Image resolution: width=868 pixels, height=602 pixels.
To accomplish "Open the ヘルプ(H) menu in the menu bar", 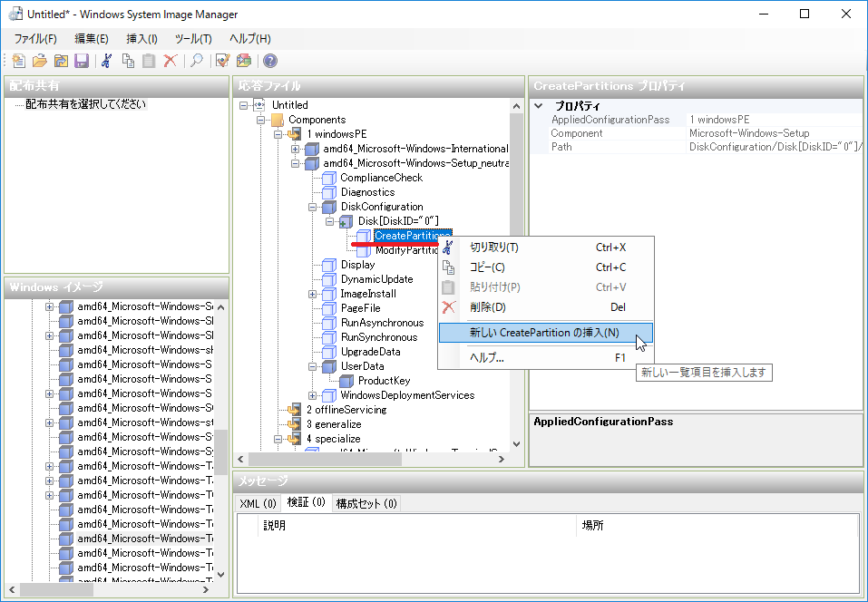I will 250,39.
